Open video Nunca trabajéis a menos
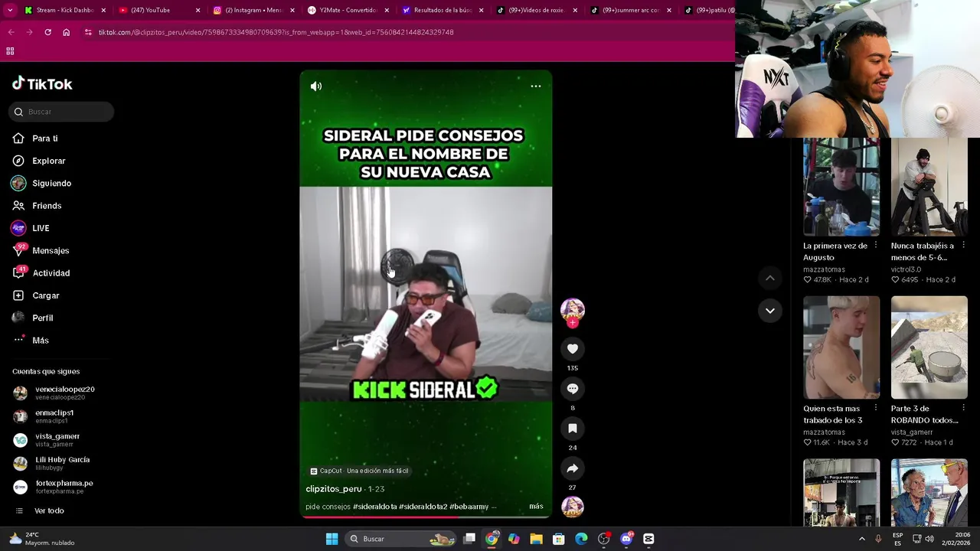980x551 pixels. [x=929, y=187]
